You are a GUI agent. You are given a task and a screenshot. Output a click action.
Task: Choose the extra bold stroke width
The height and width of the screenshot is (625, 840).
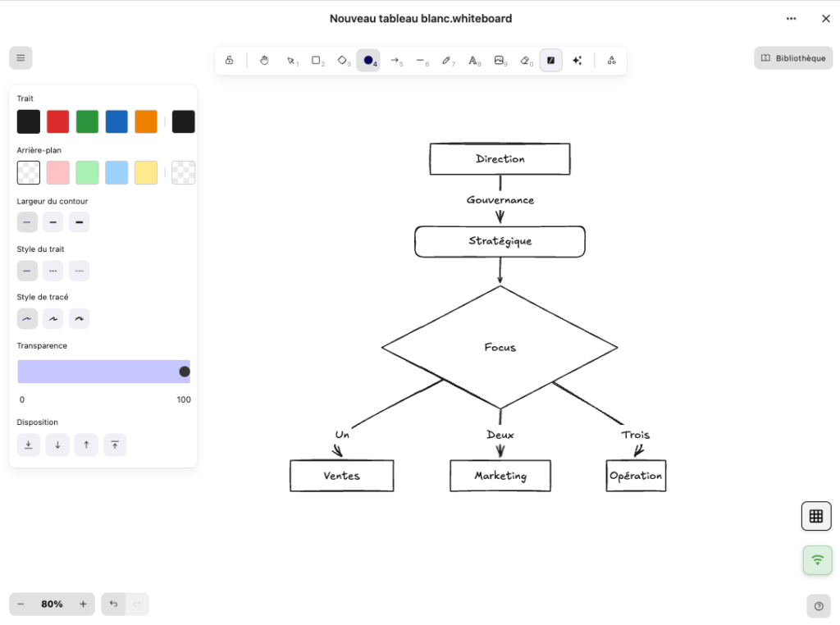tap(79, 222)
